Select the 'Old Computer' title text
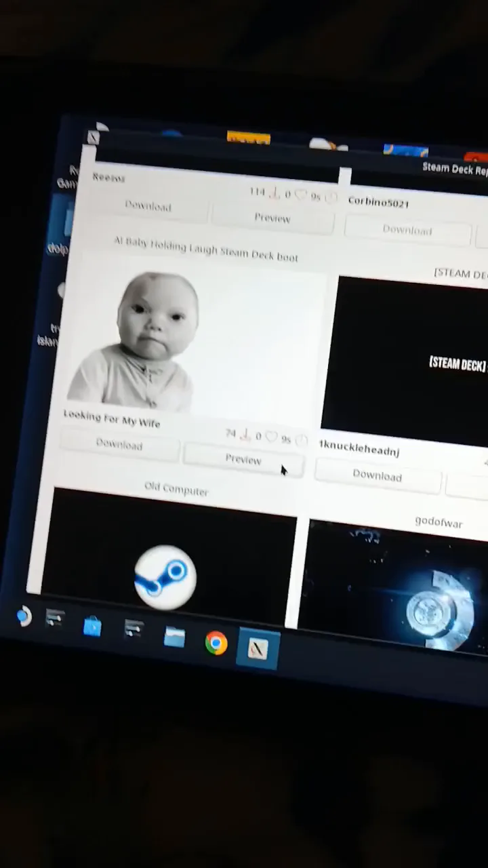The image size is (488, 868). (176, 490)
